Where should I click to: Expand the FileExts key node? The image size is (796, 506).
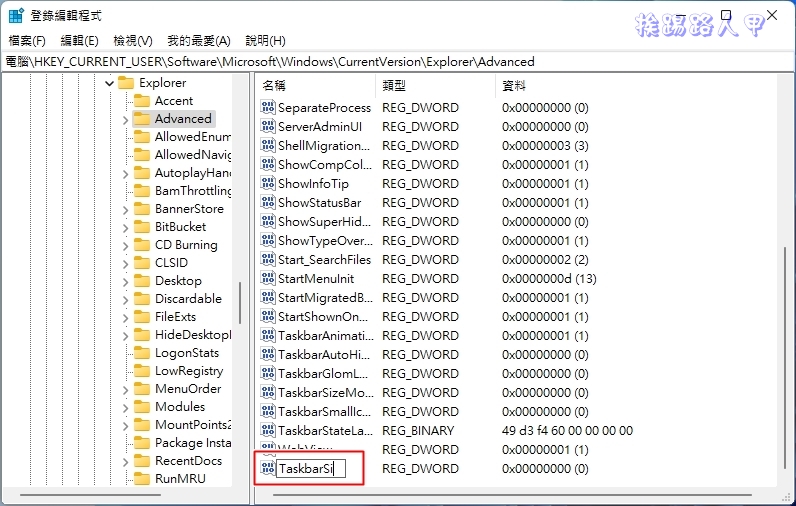[125, 318]
